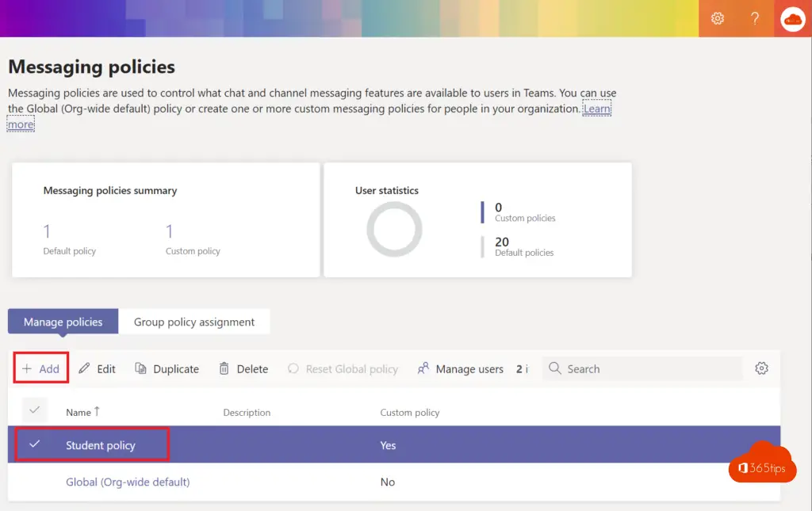The width and height of the screenshot is (812, 511).
Task: Click the Manage users icon
Action: [423, 369]
